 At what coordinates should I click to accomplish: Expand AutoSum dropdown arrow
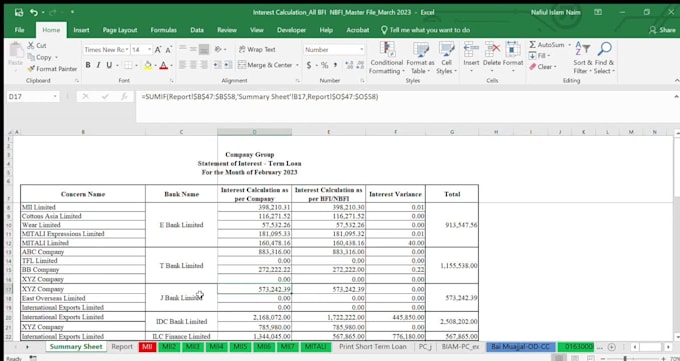click(569, 45)
